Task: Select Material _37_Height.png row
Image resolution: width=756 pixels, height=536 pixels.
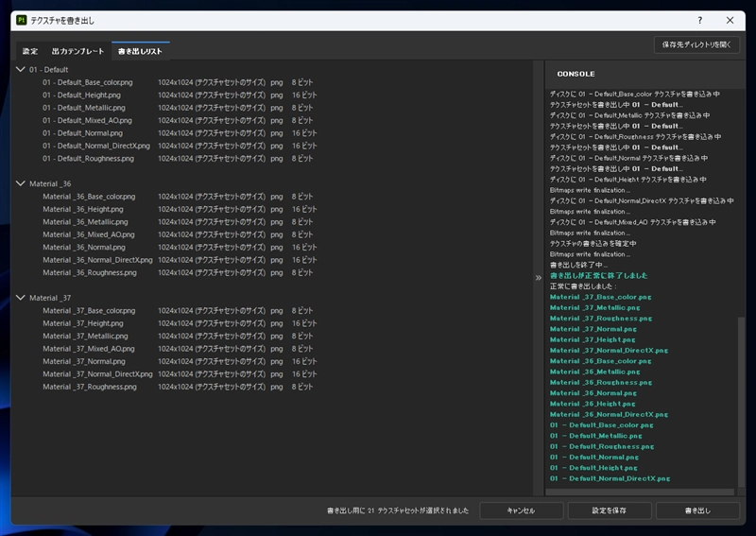Action: [180, 323]
